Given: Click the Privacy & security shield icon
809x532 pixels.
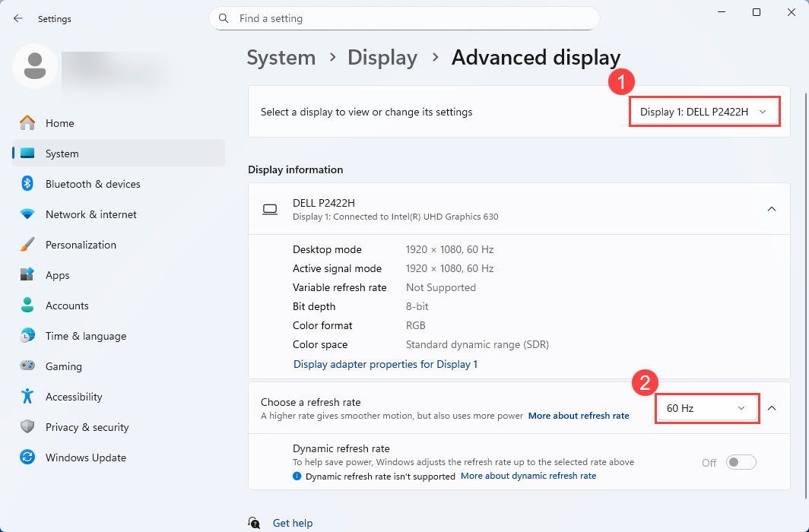Looking at the screenshot, I should point(27,427).
